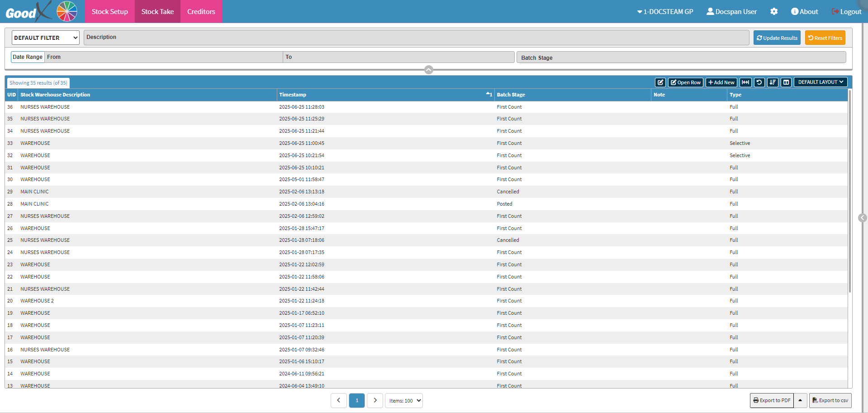Image resolution: width=868 pixels, height=413 pixels.
Task: Collapse the filter panel chevron
Action: 429,70
